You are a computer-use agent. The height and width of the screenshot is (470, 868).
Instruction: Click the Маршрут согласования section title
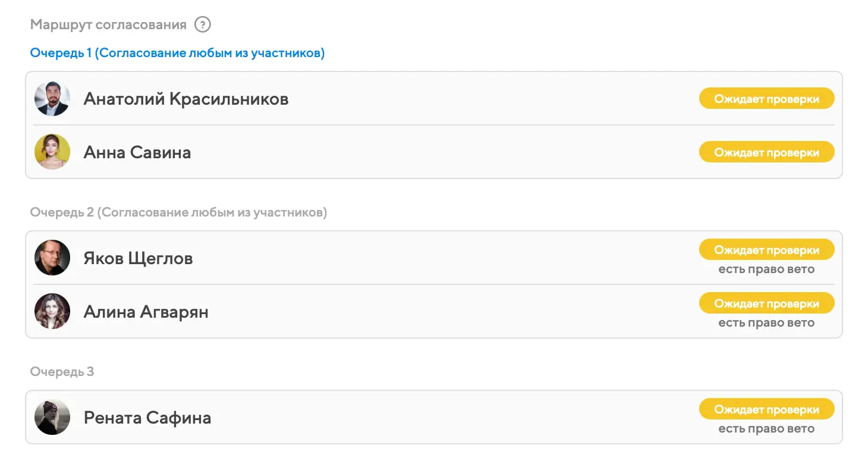point(108,25)
